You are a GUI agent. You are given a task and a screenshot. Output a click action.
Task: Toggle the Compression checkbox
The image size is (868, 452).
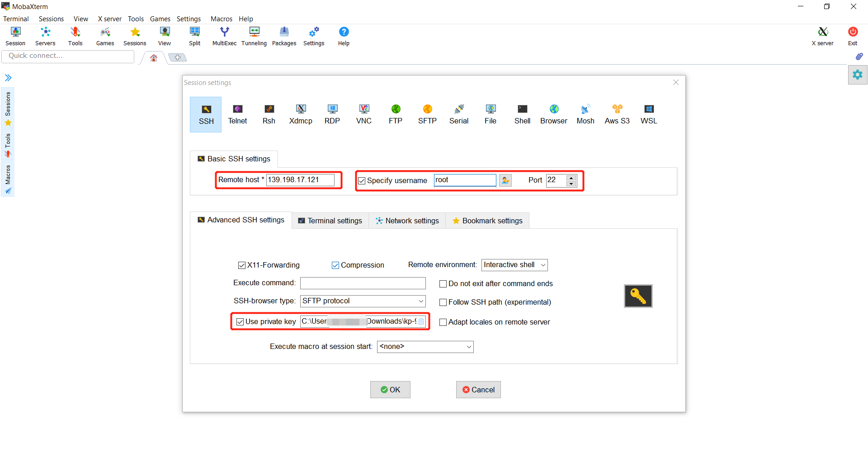335,265
